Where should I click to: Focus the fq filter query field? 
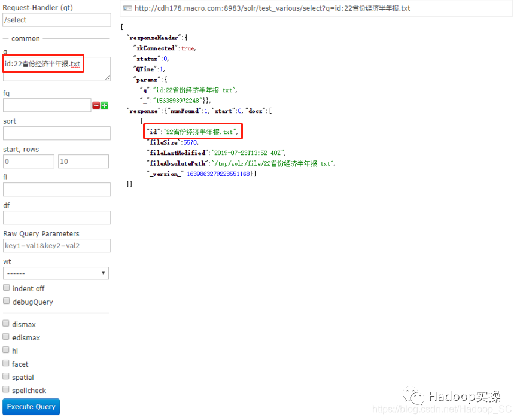tap(47, 105)
